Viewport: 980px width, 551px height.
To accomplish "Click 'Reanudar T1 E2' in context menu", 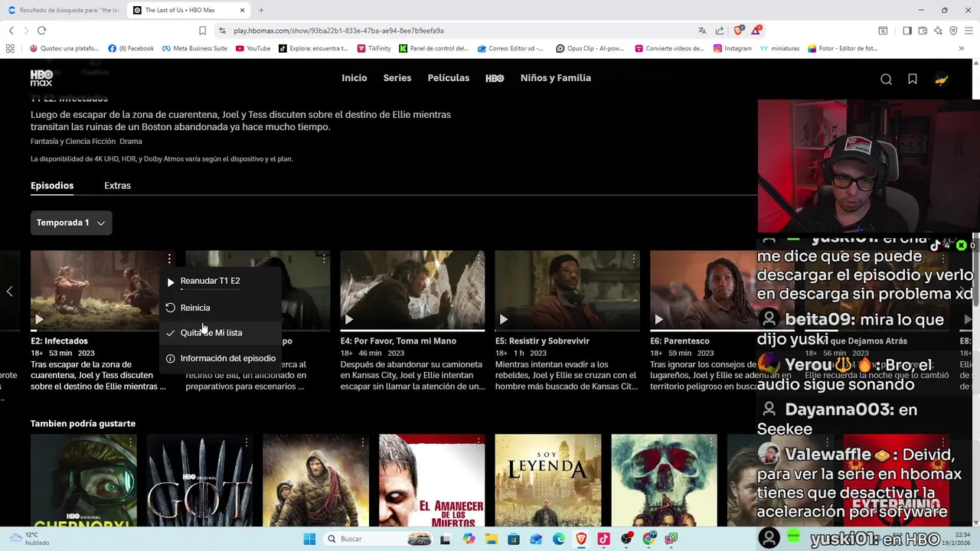I will coord(211,281).
